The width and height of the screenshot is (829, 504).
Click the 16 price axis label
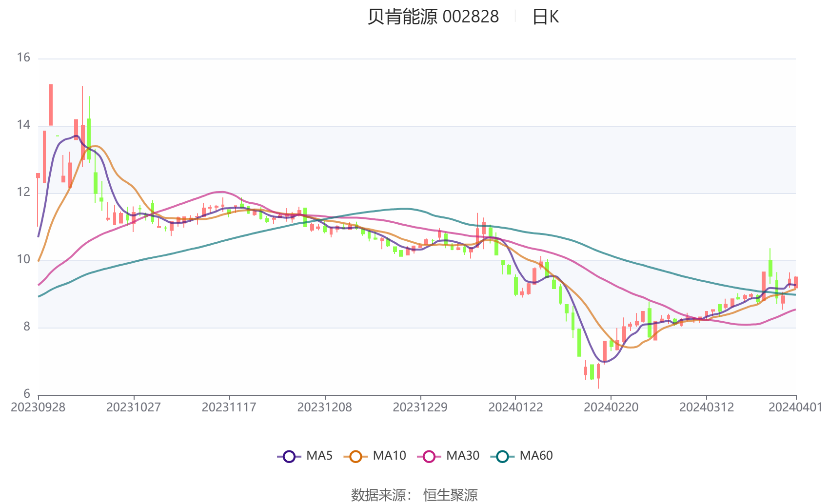pyautogui.click(x=23, y=58)
